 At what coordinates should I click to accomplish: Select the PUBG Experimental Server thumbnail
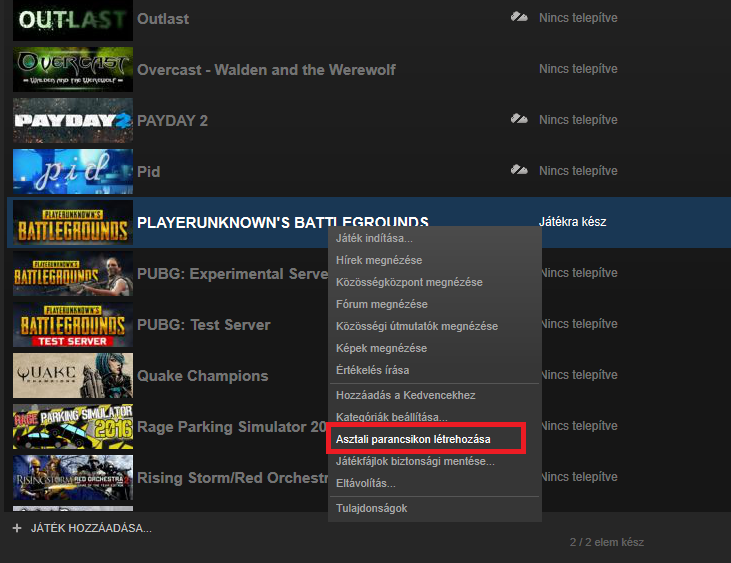73,273
